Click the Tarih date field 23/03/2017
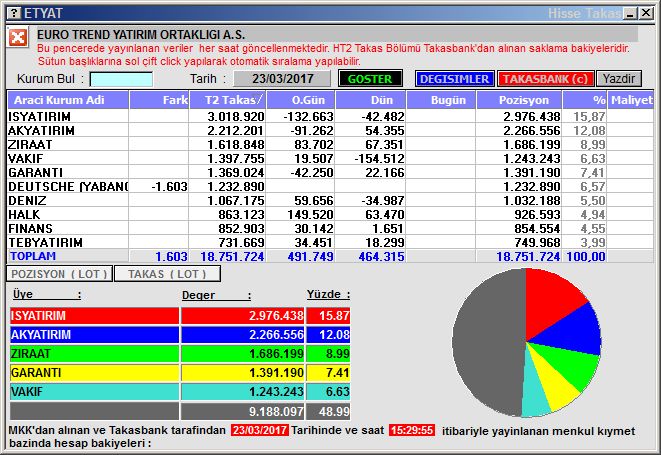Screen dimensions: 661x455 [x=282, y=78]
